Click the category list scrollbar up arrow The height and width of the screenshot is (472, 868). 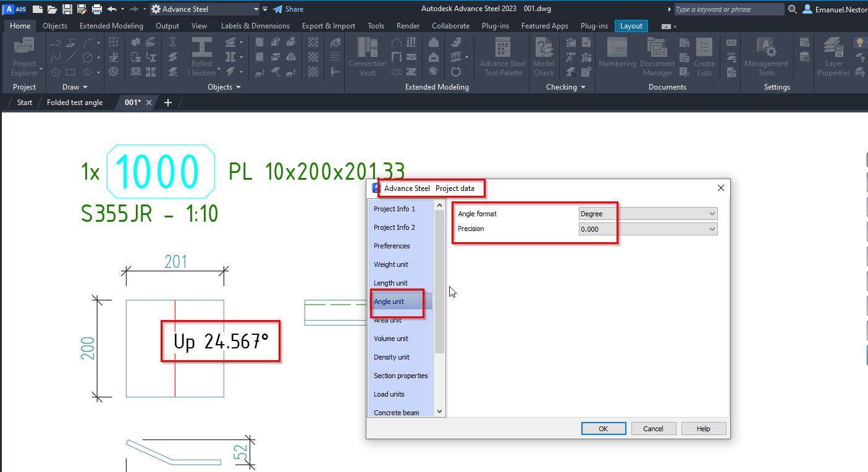[440, 205]
